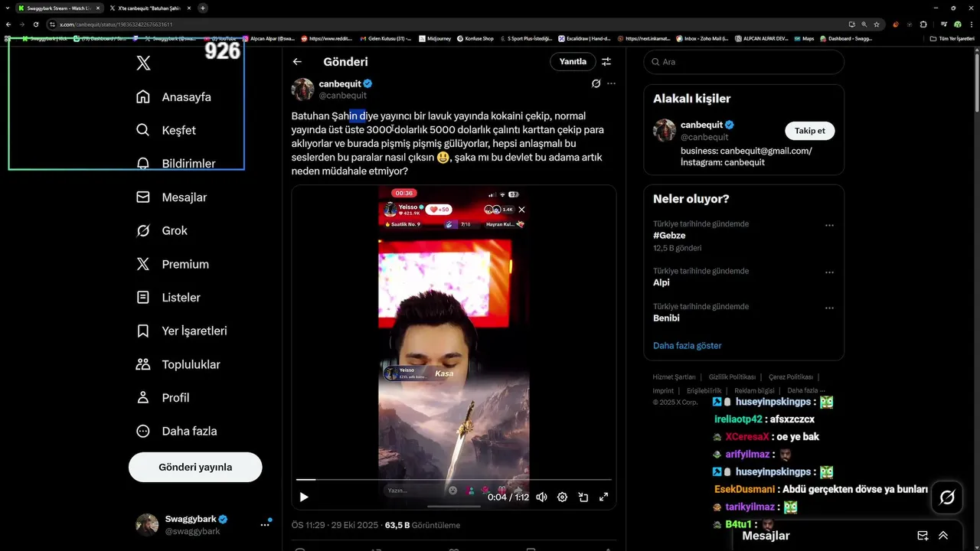Click the browser back arrow

(8, 24)
